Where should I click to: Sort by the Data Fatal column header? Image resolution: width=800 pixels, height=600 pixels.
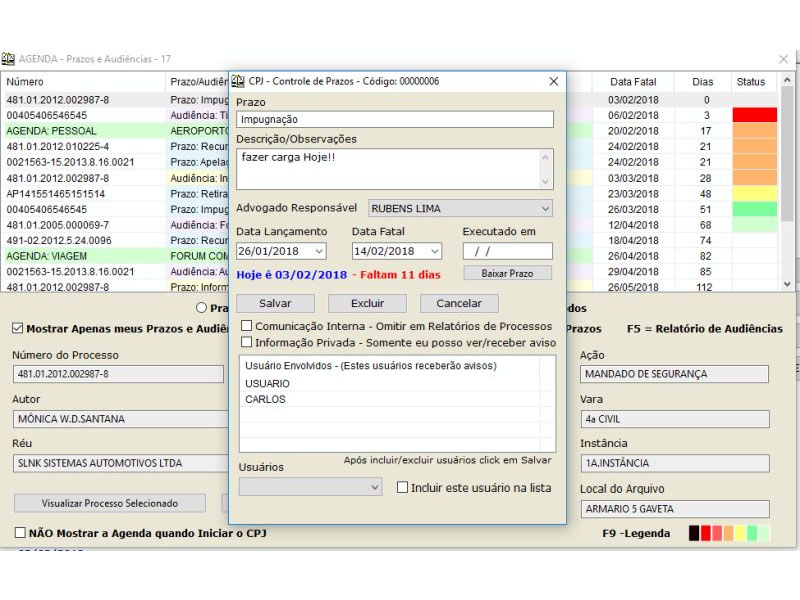pyautogui.click(x=632, y=82)
